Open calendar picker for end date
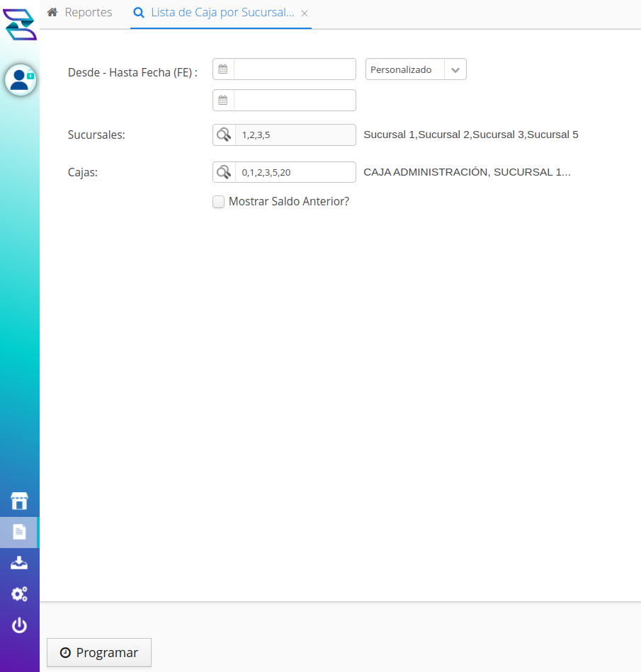The image size is (641, 672). pyautogui.click(x=223, y=101)
